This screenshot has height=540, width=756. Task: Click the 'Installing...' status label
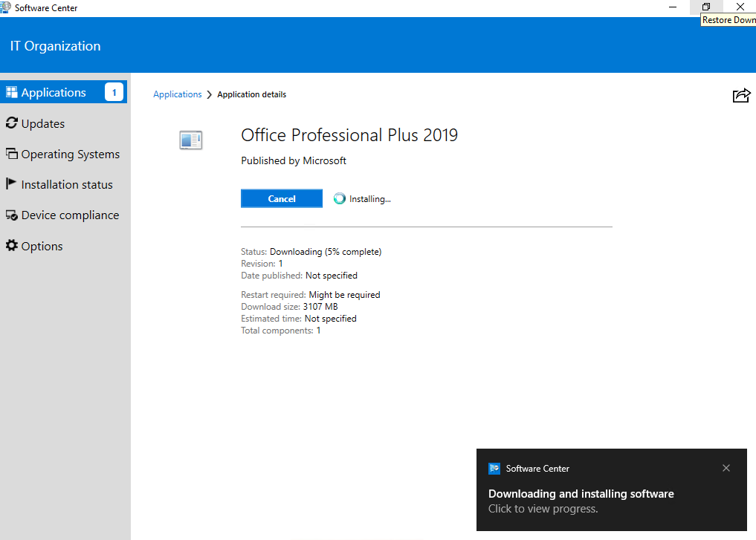(369, 199)
